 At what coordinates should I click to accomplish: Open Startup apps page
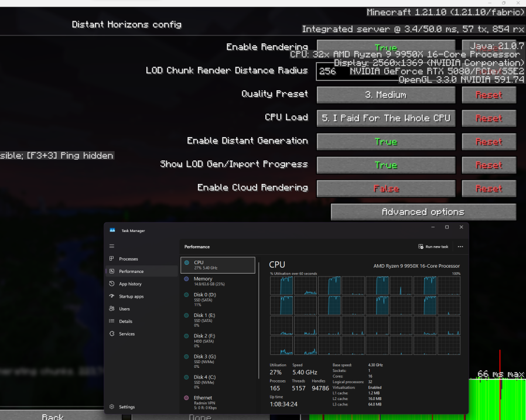[x=142, y=296]
